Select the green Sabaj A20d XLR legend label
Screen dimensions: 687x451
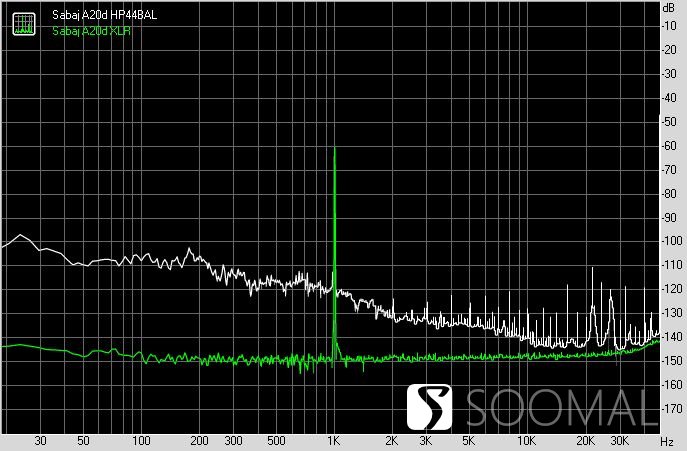pos(92,31)
